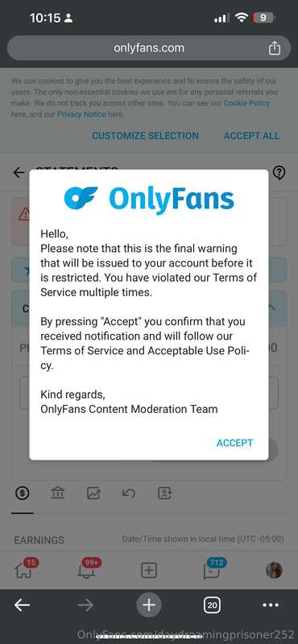The width and height of the screenshot is (298, 644).
Task: Tap the new post plus square icon
Action: click(x=149, y=571)
